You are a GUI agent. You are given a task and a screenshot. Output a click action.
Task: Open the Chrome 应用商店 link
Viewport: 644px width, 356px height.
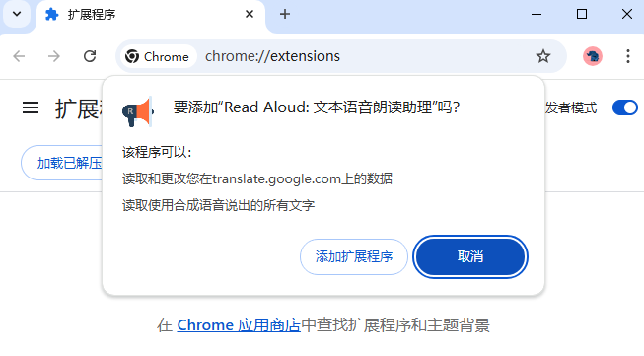[239, 325]
